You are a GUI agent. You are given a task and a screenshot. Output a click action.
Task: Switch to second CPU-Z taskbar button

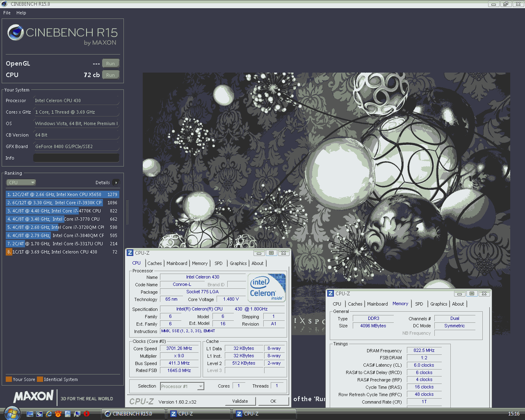264,414
